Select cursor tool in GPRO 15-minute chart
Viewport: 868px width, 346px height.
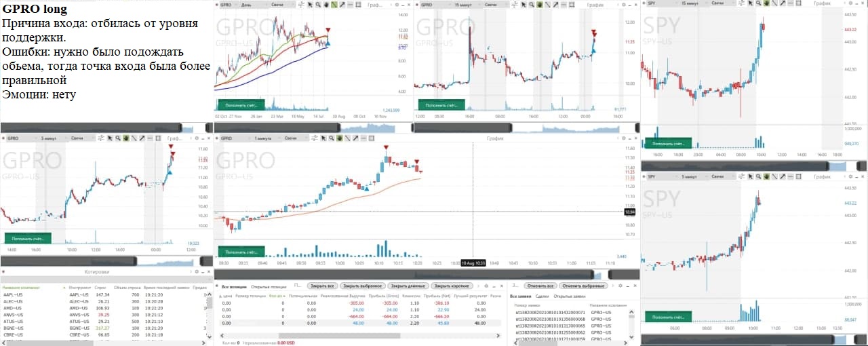click(x=524, y=4)
